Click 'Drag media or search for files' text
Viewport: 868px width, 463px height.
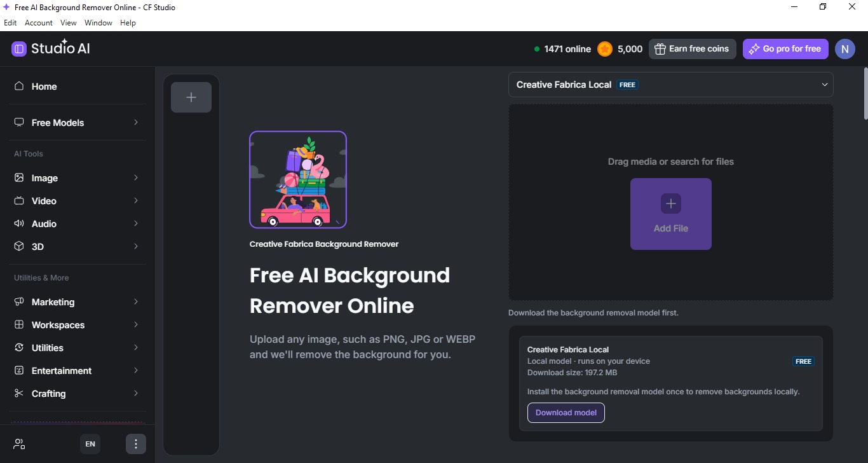click(x=671, y=162)
